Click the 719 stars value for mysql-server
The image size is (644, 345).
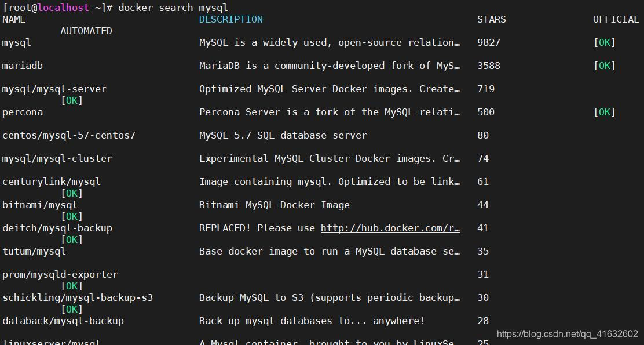click(486, 89)
